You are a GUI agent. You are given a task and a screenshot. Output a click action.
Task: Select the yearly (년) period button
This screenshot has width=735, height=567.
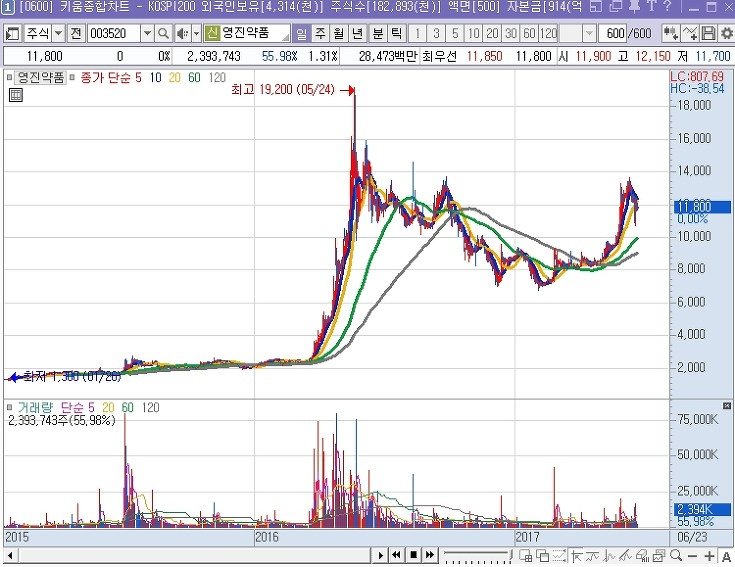point(357,33)
